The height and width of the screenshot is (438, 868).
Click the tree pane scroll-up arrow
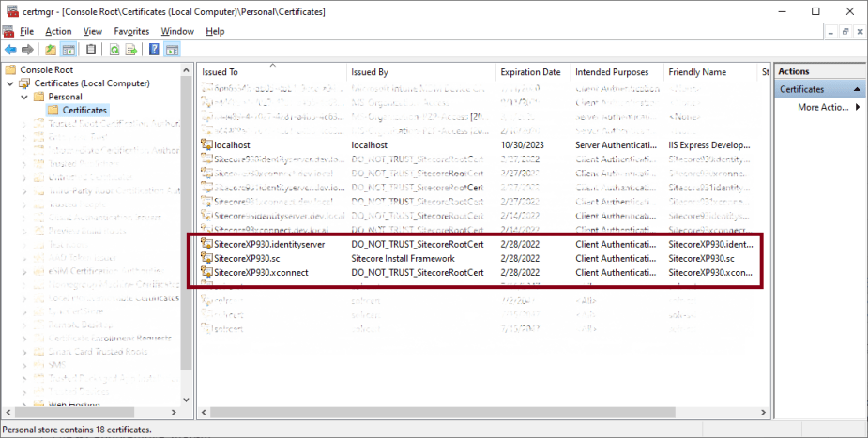(186, 70)
